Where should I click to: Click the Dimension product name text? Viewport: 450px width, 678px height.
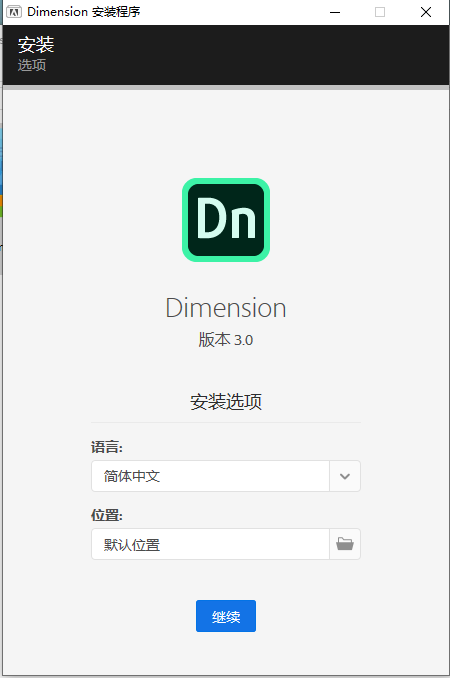226,308
